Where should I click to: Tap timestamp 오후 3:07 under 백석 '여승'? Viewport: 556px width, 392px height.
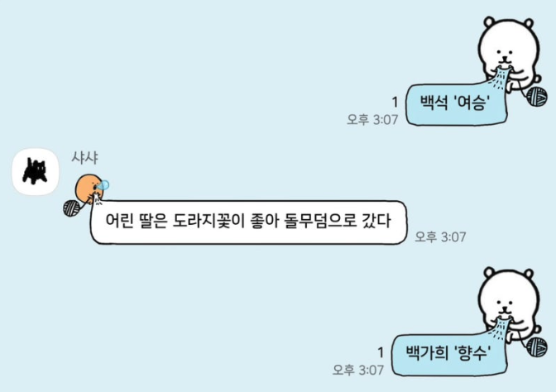(x=372, y=119)
